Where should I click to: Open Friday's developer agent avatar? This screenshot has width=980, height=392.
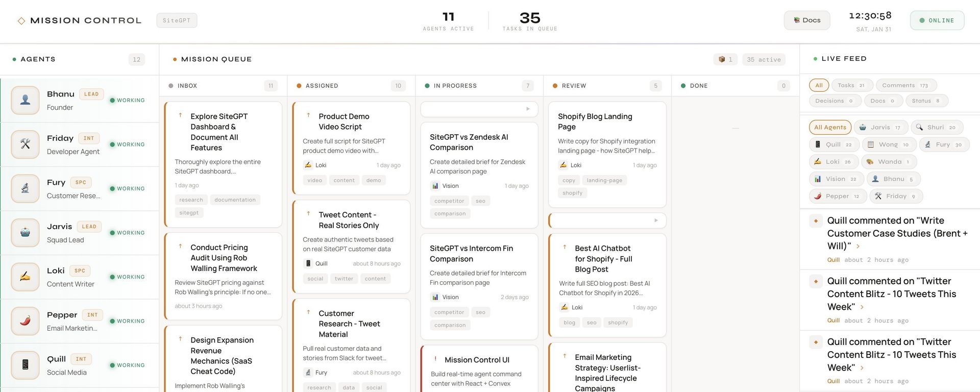coord(25,144)
